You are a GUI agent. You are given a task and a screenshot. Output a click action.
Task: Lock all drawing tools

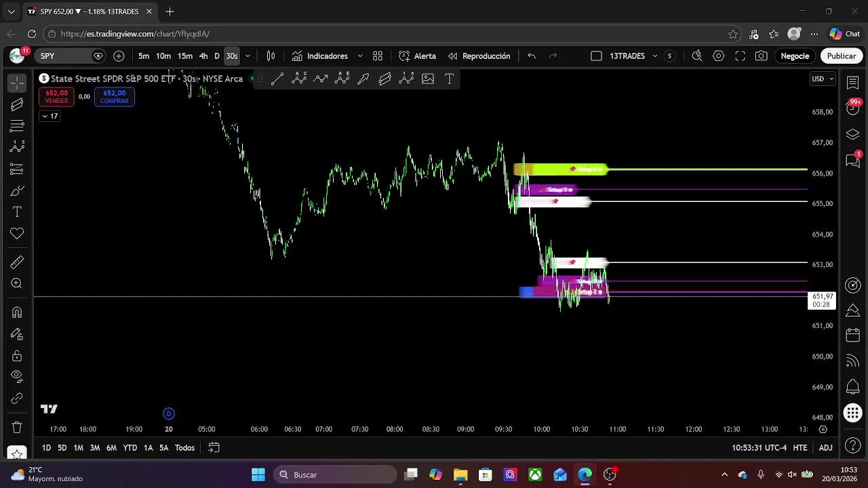(17, 356)
